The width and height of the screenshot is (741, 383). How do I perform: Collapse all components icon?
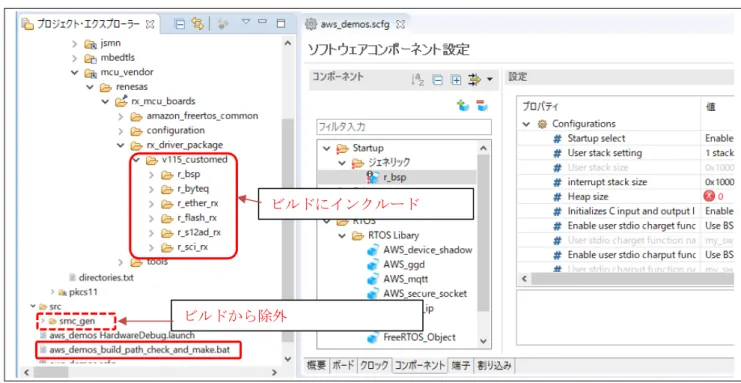438,80
